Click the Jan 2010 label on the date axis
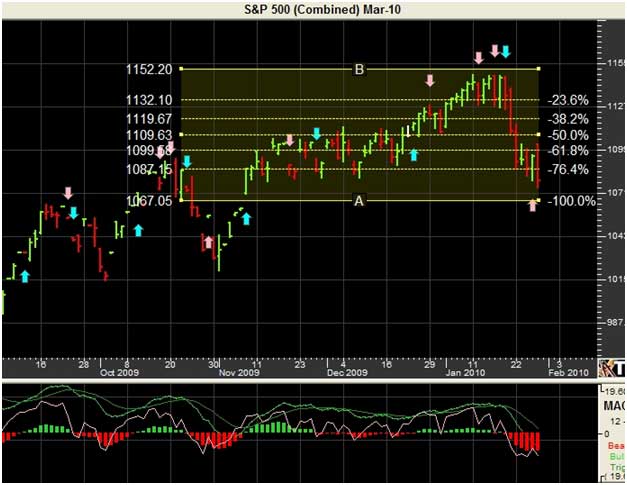 pos(465,373)
